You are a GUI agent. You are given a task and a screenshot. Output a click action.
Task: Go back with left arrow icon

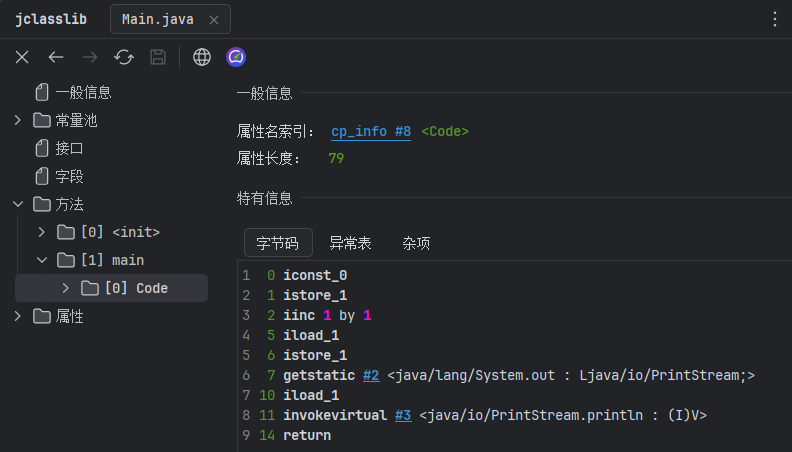(x=56, y=57)
